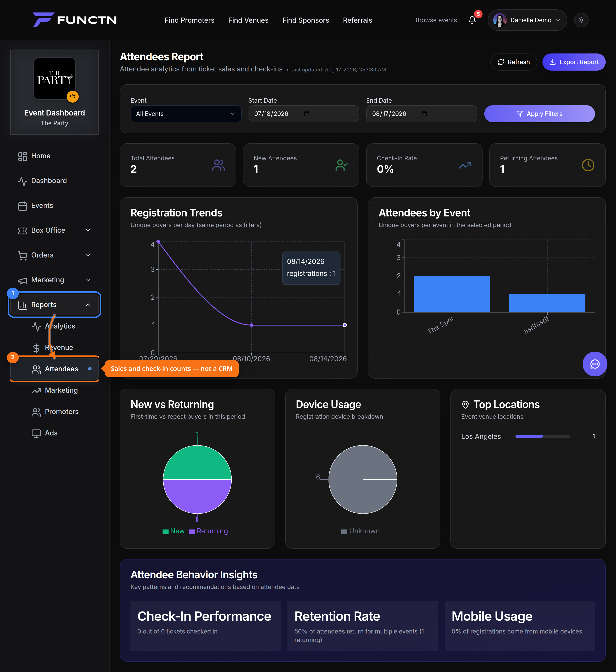616x672 pixels.
Task: Click the Apply Filters button
Action: [x=539, y=114]
